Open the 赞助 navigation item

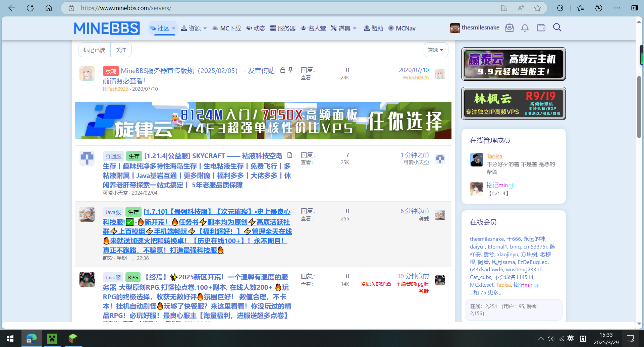pyautogui.click(x=373, y=28)
